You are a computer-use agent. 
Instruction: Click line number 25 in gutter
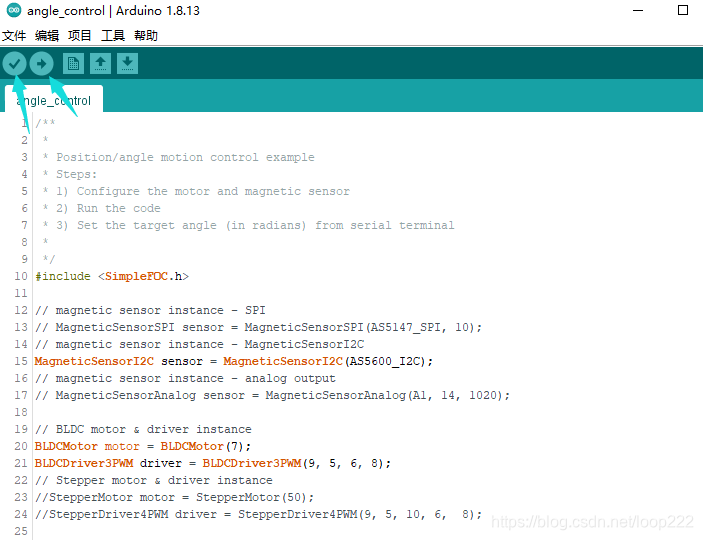click(21, 531)
